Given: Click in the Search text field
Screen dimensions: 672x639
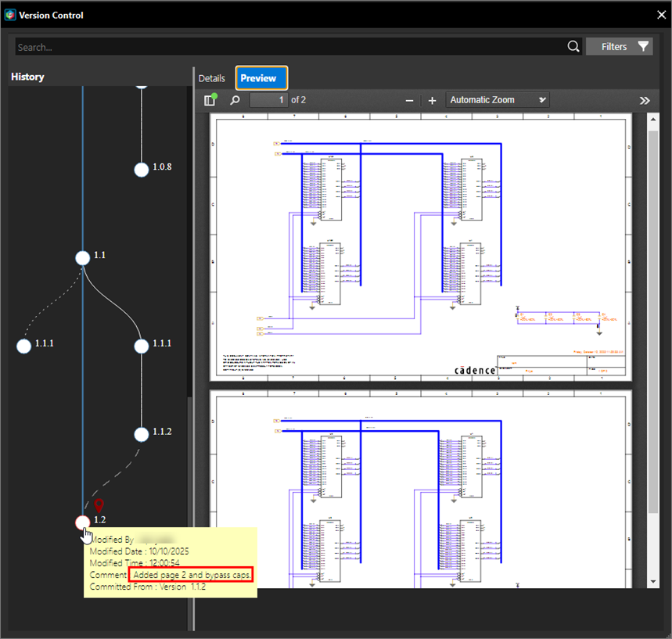Looking at the screenshot, I should (289, 47).
